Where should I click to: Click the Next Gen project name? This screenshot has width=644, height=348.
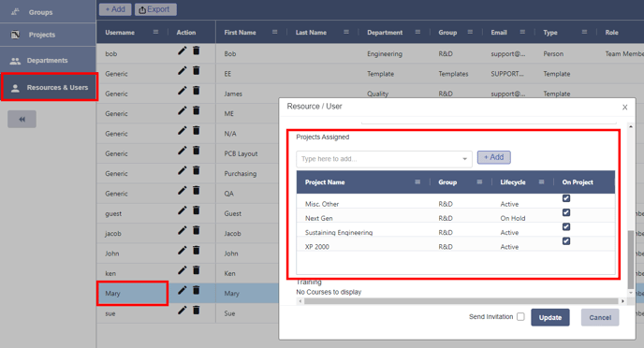(318, 218)
